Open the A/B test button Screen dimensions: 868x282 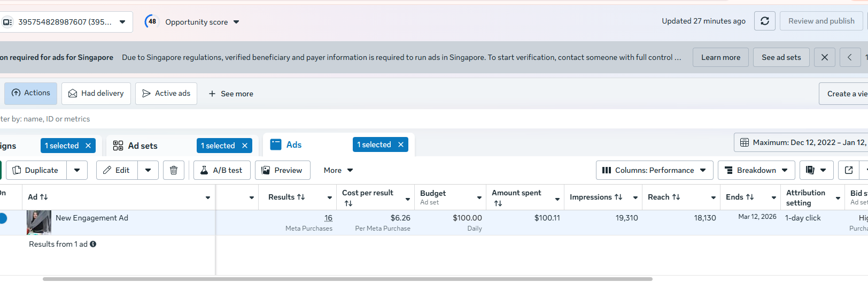[x=221, y=170]
